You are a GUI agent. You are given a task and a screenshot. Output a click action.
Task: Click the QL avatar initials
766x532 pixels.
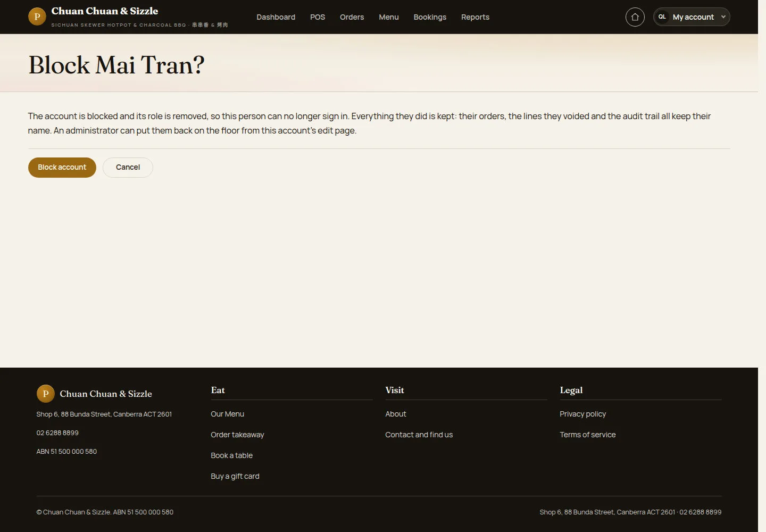click(662, 17)
